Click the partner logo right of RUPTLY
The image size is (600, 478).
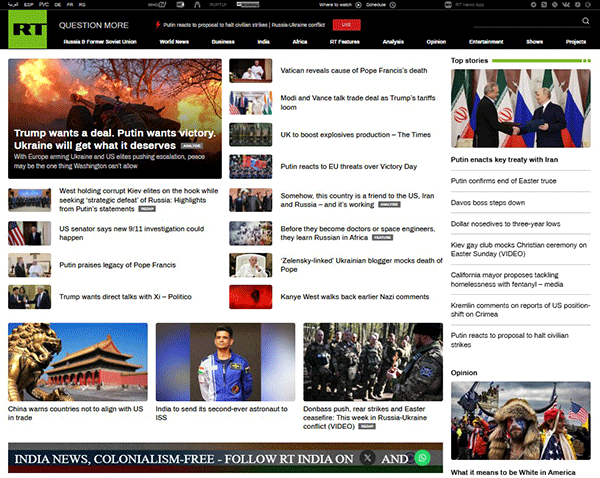[248, 5]
